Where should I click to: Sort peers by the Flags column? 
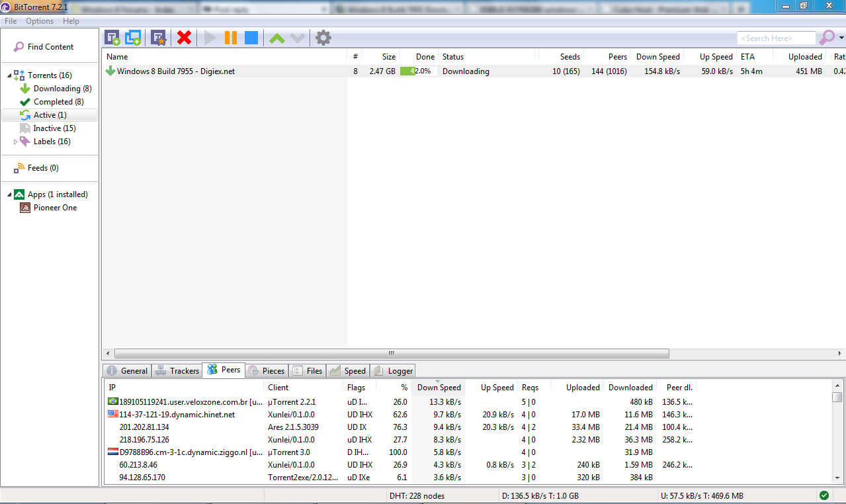click(360, 388)
